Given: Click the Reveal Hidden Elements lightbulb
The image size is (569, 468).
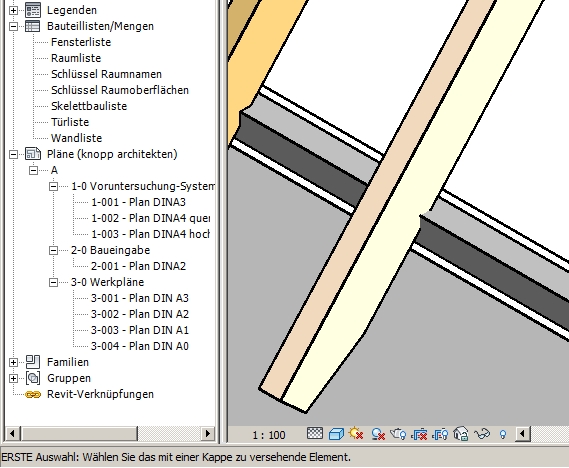Looking at the screenshot, I should [503, 434].
